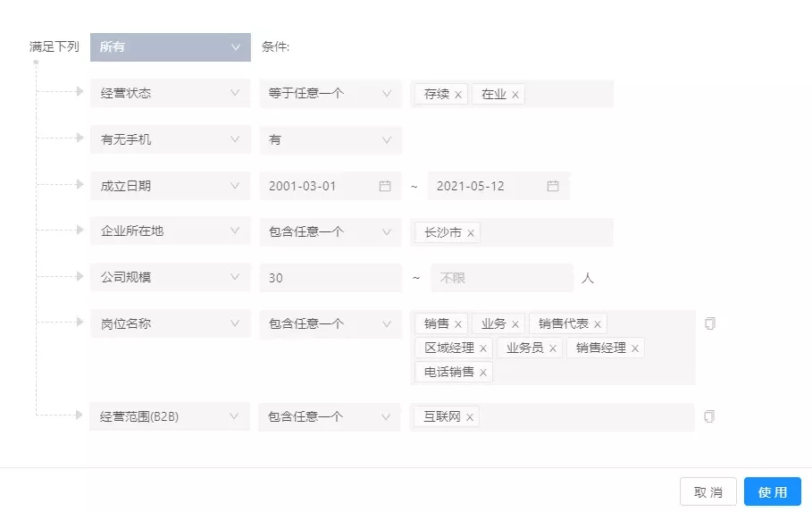Click the start date field 2001-03-01
The width and height of the screenshot is (812, 512).
[x=331, y=186]
